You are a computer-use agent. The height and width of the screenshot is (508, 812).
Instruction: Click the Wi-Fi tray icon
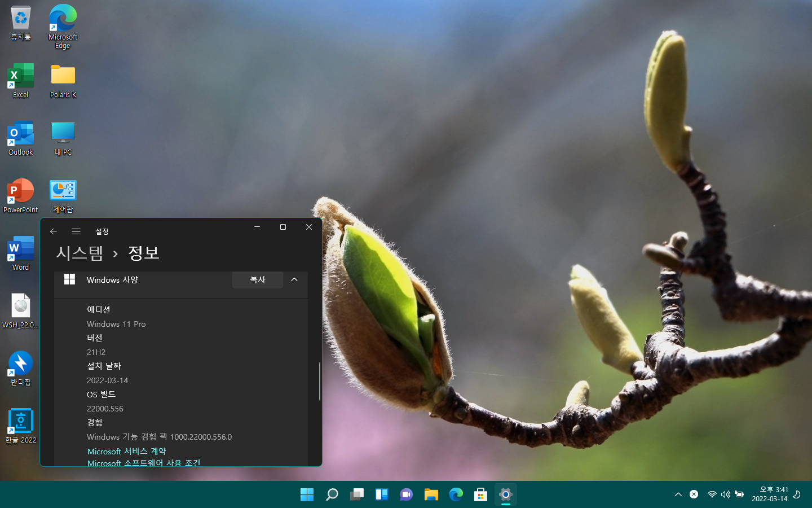coord(712,494)
